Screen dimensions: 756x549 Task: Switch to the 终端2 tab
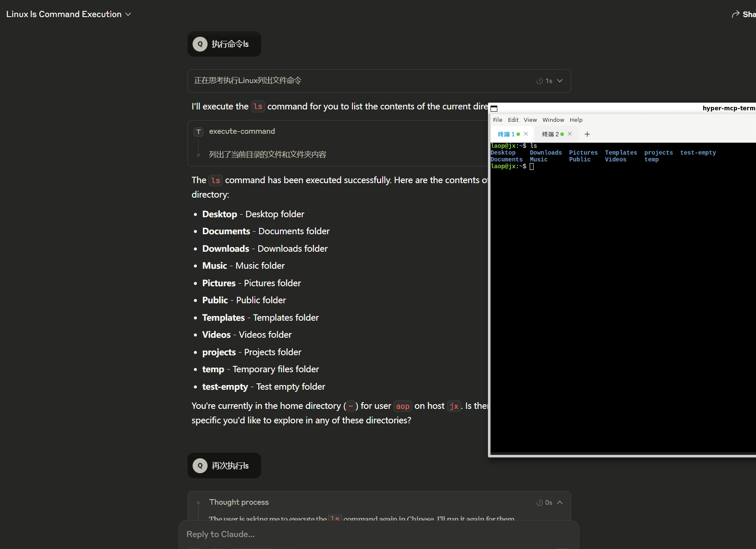click(x=550, y=134)
